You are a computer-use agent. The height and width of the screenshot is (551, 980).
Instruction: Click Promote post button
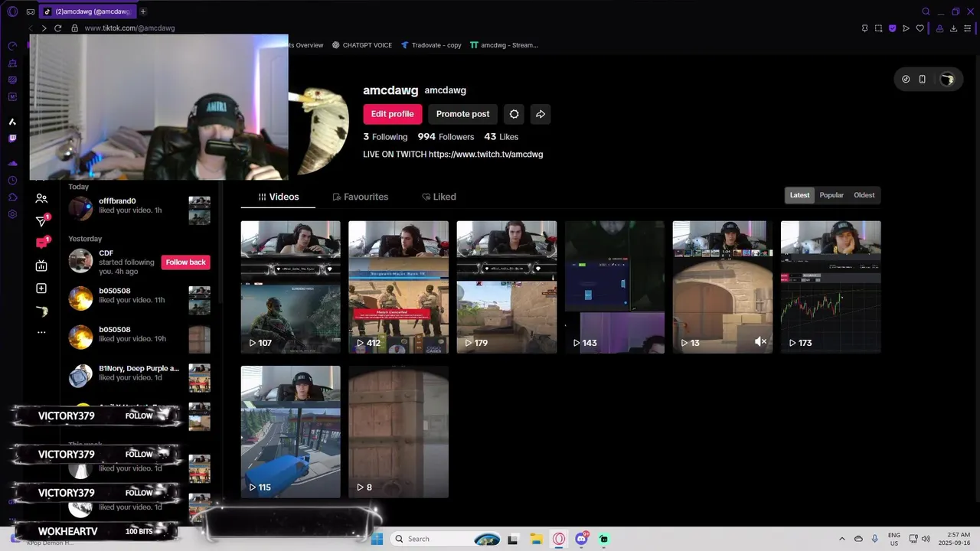point(462,114)
